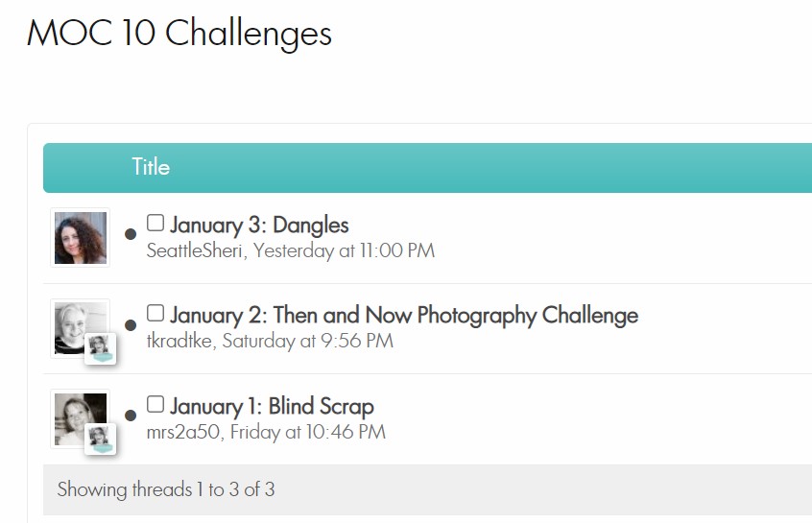
Task: Open tkradtke's profile avatar
Action: [81, 328]
